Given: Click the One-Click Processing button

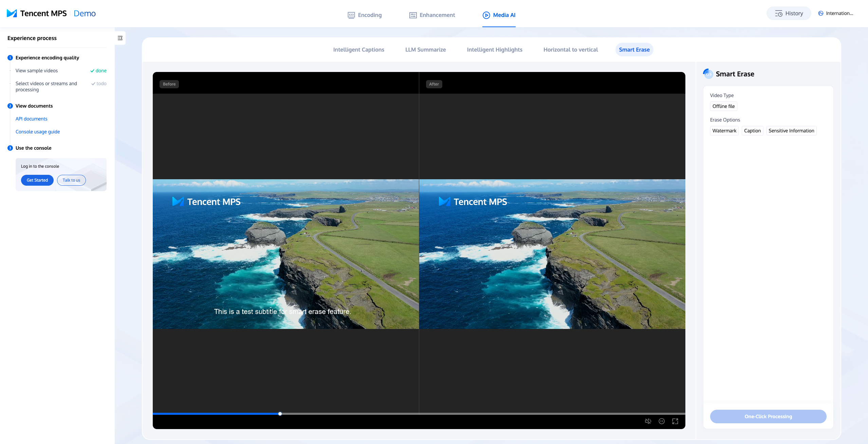Looking at the screenshot, I should click(x=768, y=416).
